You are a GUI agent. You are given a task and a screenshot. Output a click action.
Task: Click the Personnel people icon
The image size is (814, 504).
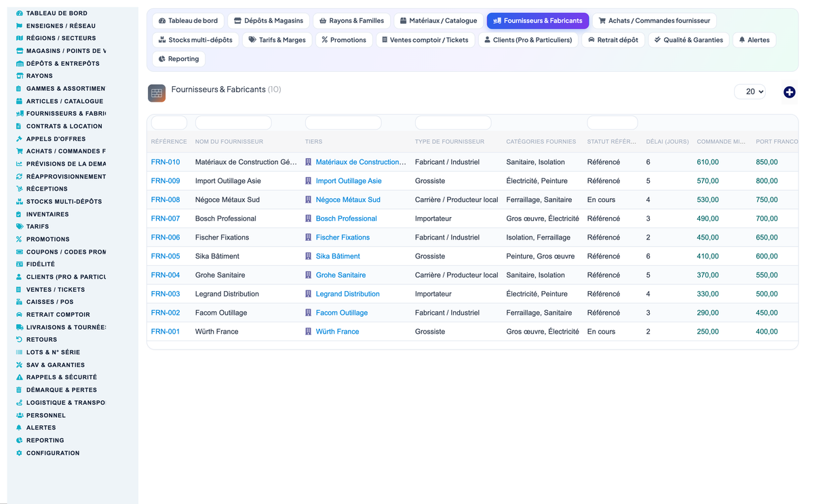point(19,415)
